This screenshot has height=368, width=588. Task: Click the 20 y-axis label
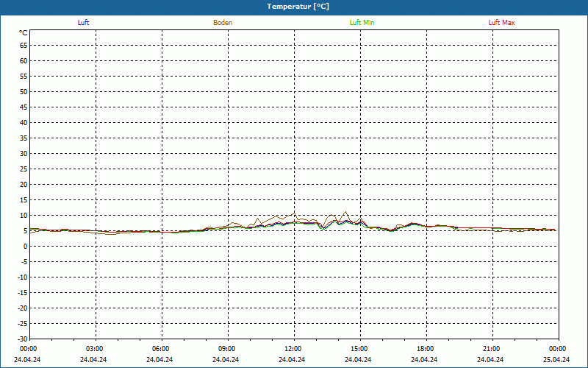[24, 185]
